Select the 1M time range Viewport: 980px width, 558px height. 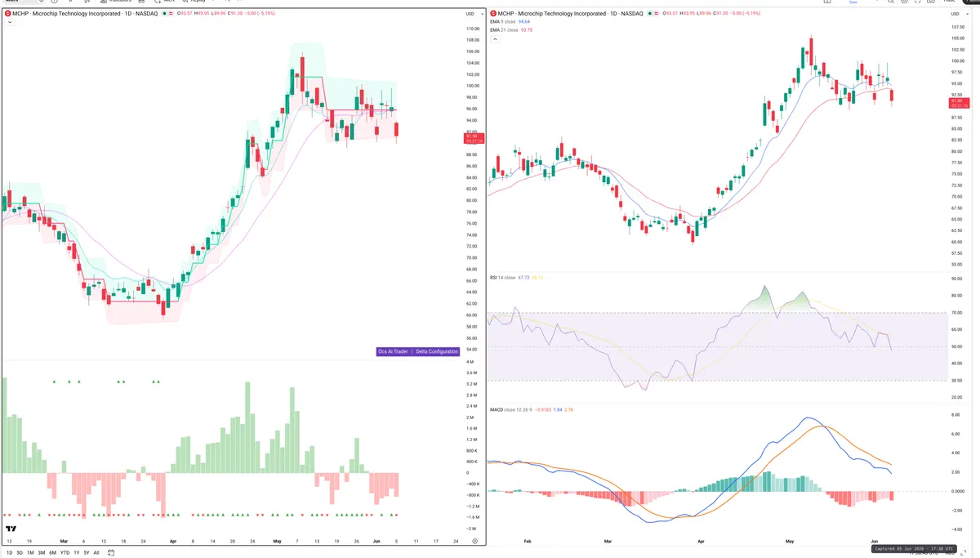(30, 553)
